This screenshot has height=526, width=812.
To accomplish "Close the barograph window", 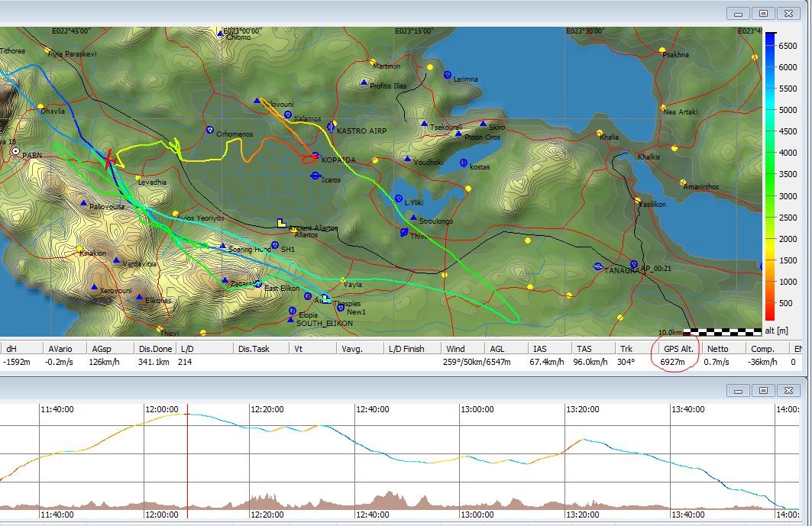I will tap(788, 390).
